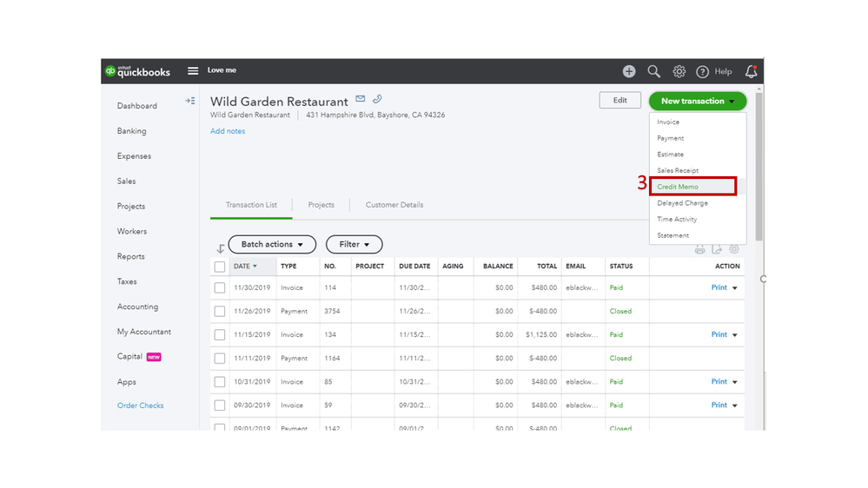Screen dimensions: 868x488
Task: Select Statement menu entry
Action: (x=673, y=235)
